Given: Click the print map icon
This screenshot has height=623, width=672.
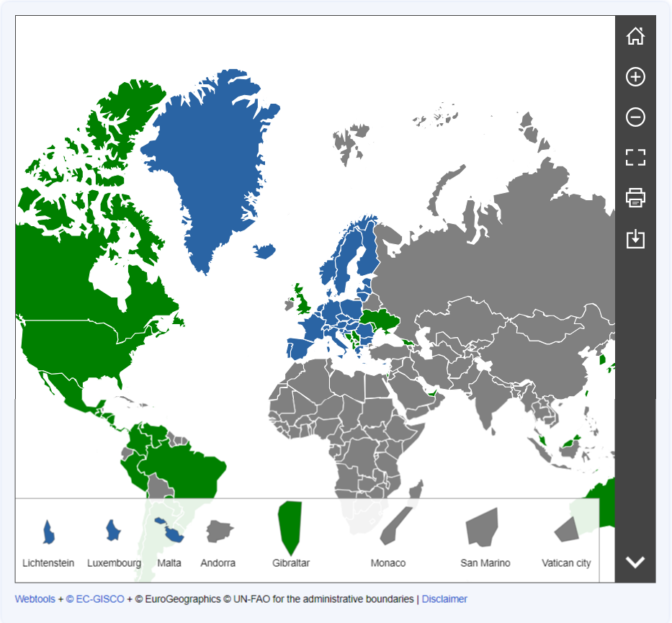Looking at the screenshot, I should tap(635, 197).
